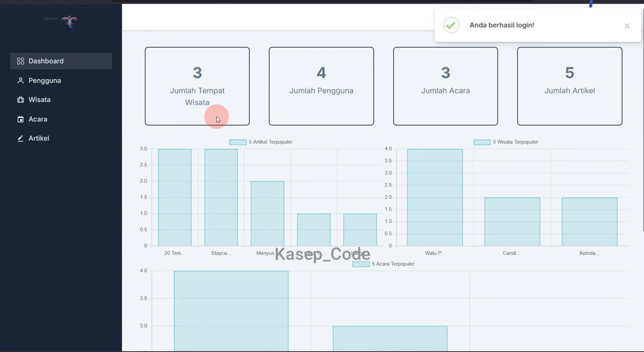Open the Pengguna menu item
644x352 pixels.
(61, 81)
